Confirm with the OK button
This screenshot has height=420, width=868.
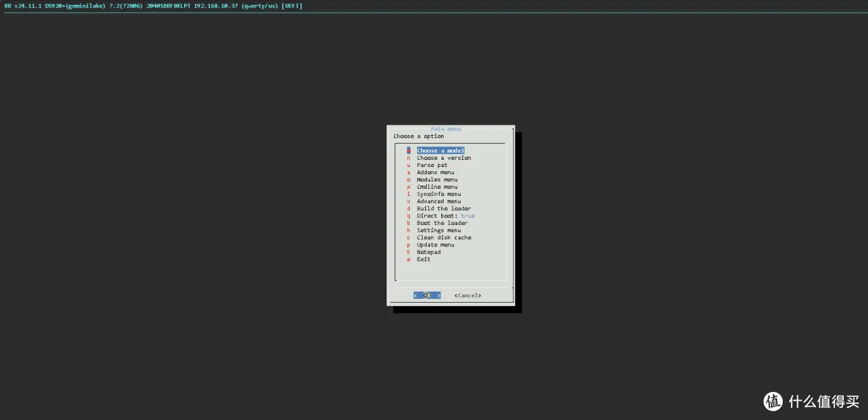pos(427,296)
